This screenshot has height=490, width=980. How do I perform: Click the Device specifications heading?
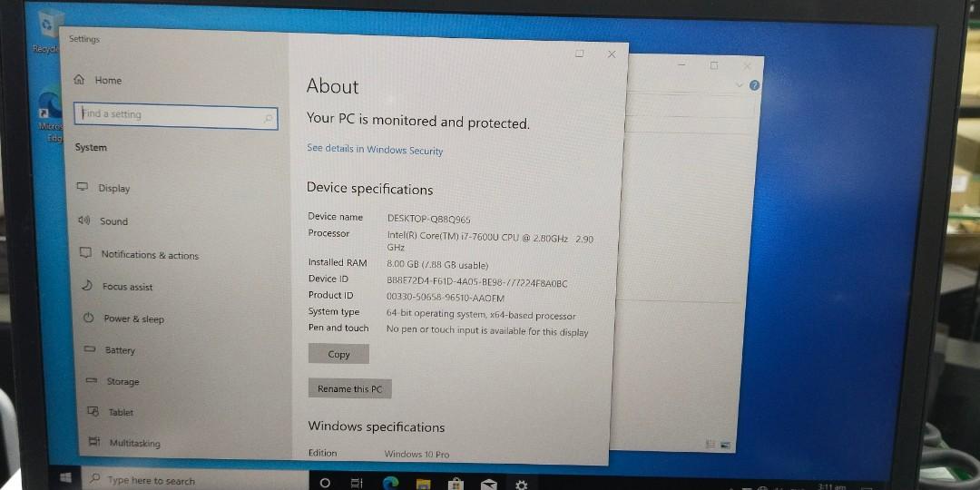tap(369, 189)
